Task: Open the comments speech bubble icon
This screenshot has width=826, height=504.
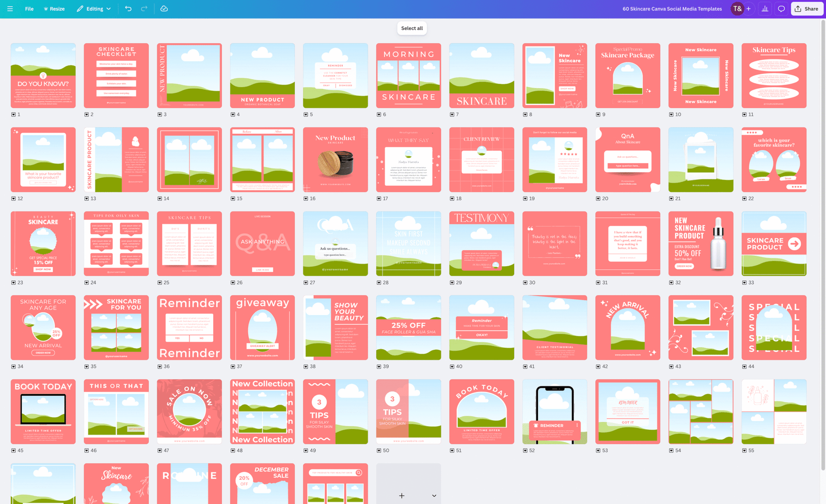Action: [781, 9]
